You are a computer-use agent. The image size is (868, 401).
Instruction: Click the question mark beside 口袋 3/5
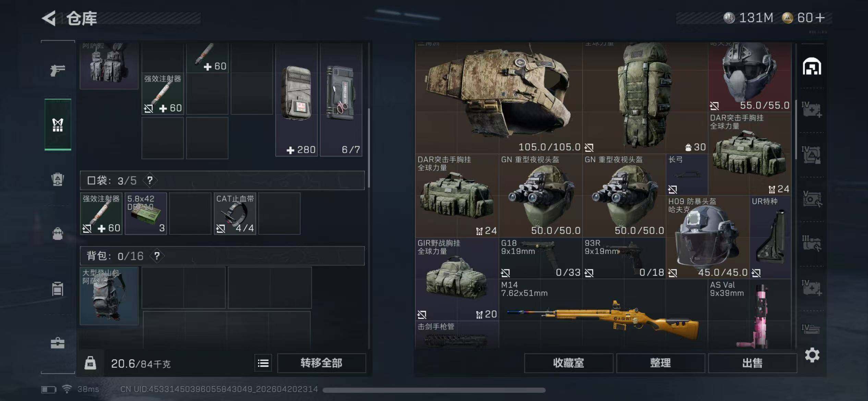coord(150,180)
